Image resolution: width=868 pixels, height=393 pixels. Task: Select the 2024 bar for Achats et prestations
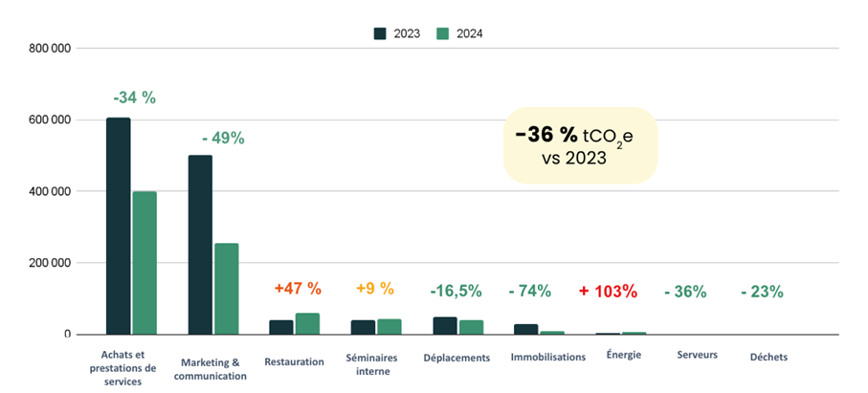click(x=145, y=263)
